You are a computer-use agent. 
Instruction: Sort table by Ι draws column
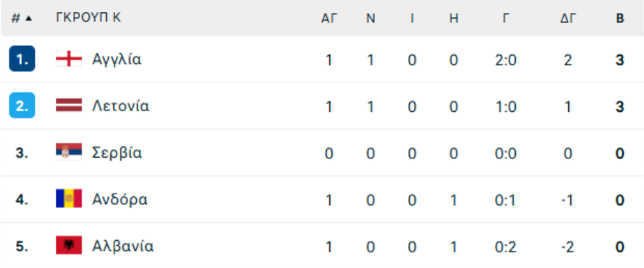tap(412, 19)
